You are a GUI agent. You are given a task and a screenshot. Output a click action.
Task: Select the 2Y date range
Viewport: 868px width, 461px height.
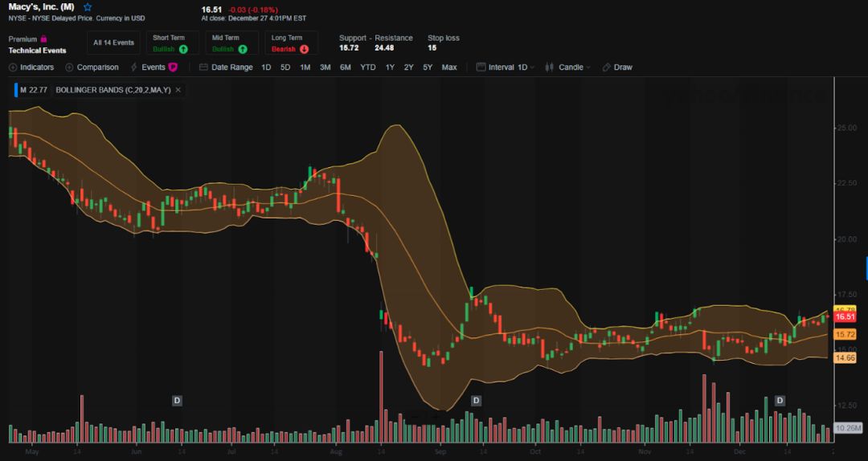tap(408, 67)
